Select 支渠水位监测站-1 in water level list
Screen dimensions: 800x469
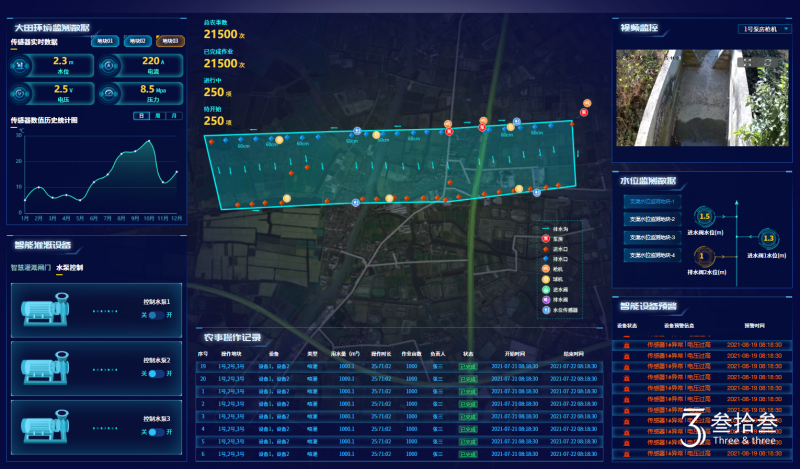(650, 203)
